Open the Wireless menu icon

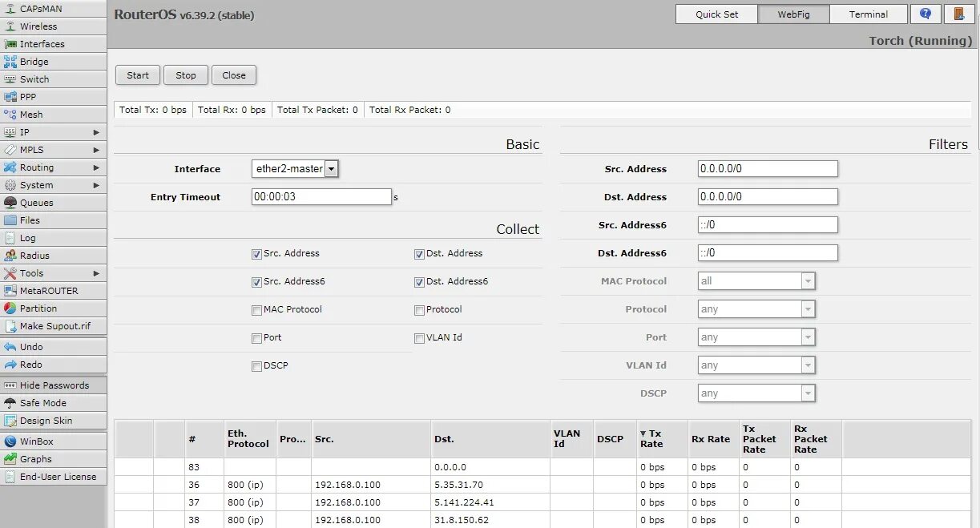click(10, 26)
